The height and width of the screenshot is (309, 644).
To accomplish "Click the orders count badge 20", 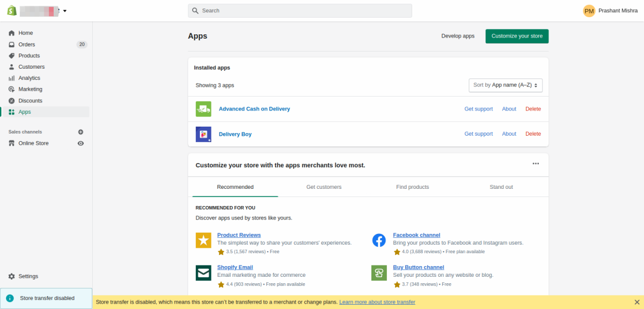I will [x=82, y=45].
